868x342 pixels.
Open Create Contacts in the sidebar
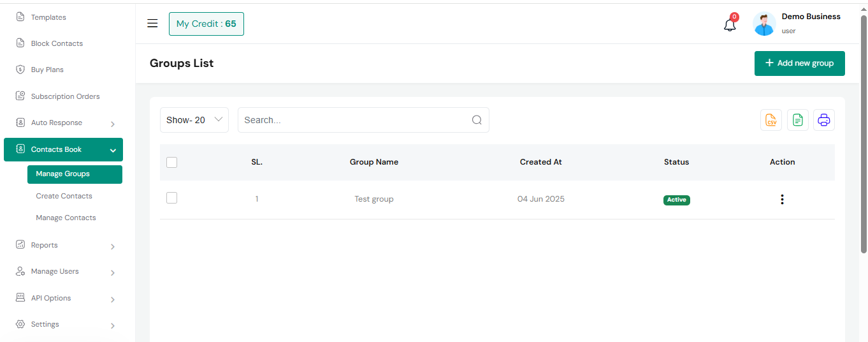[64, 196]
